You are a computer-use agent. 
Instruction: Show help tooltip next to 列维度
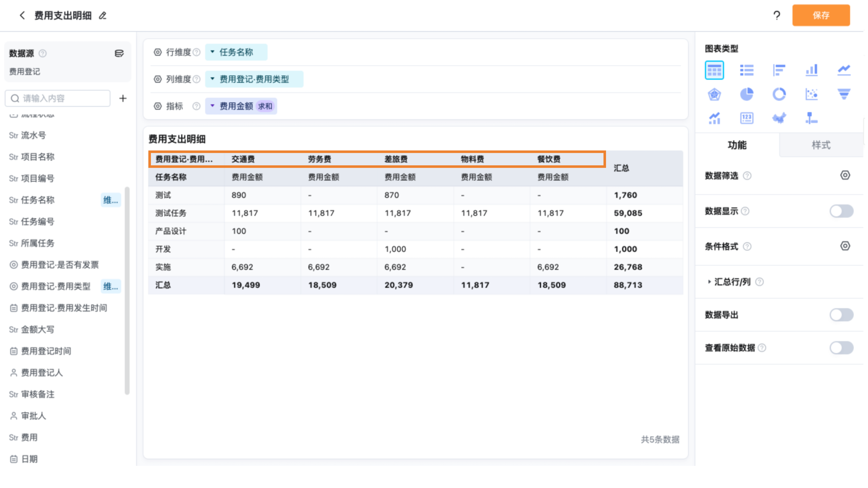(x=196, y=79)
